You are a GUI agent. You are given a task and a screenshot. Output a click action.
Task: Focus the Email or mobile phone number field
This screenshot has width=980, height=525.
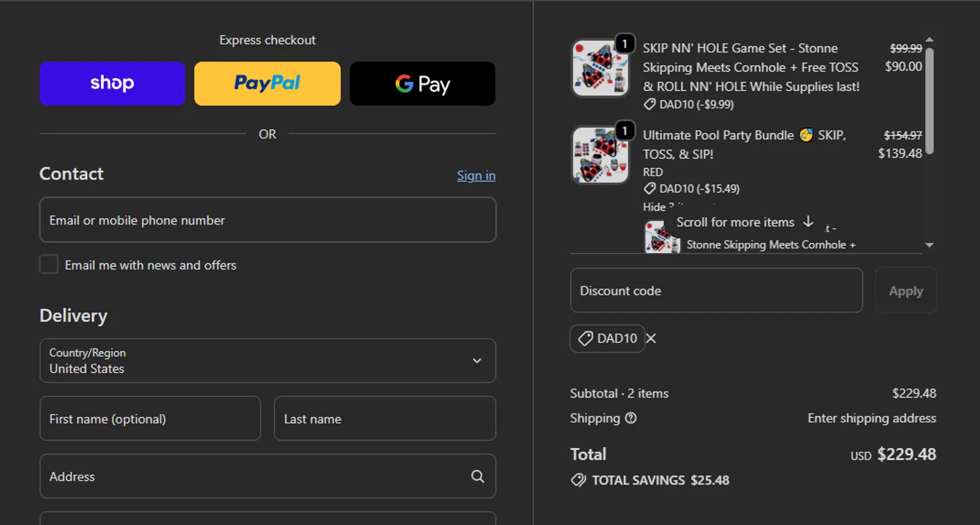tap(268, 220)
